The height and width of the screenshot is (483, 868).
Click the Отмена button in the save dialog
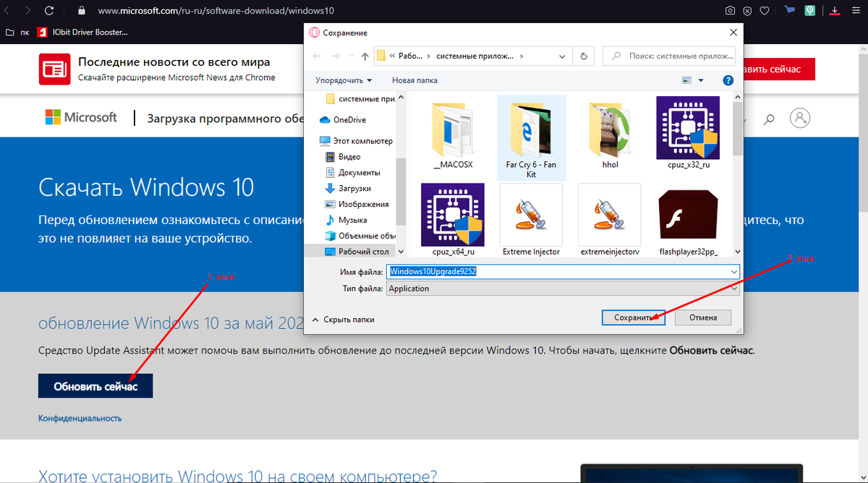point(702,317)
